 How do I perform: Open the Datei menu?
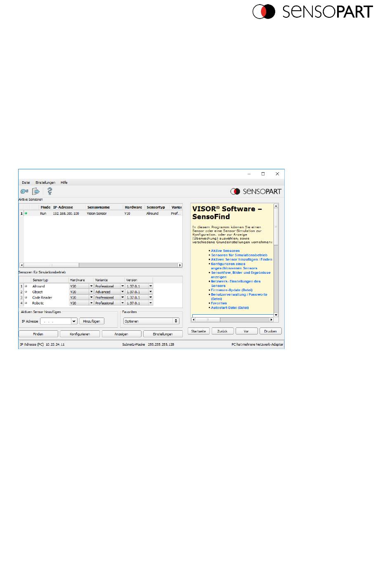26,183
